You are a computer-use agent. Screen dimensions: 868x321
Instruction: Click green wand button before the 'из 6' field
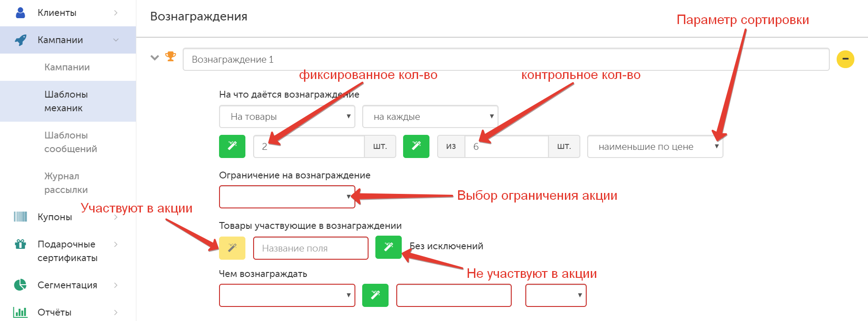point(416,146)
